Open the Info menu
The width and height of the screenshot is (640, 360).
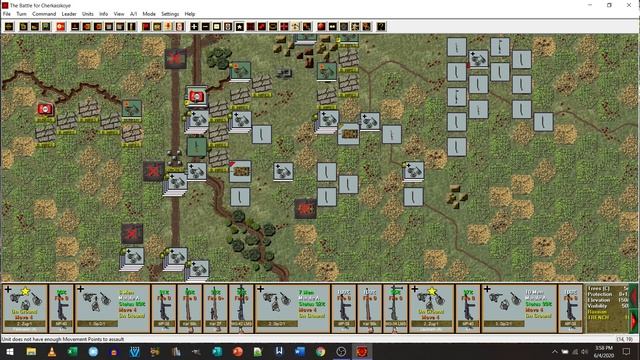[104, 14]
